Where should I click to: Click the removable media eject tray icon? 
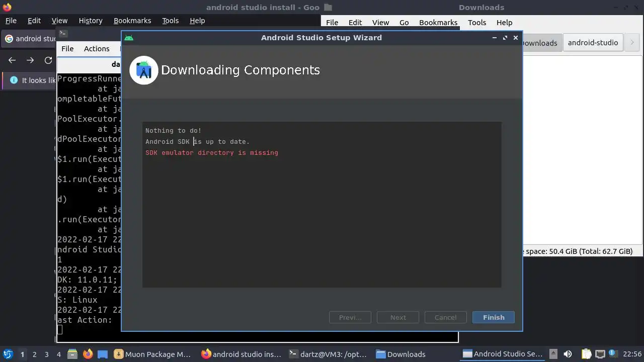pyautogui.click(x=553, y=354)
